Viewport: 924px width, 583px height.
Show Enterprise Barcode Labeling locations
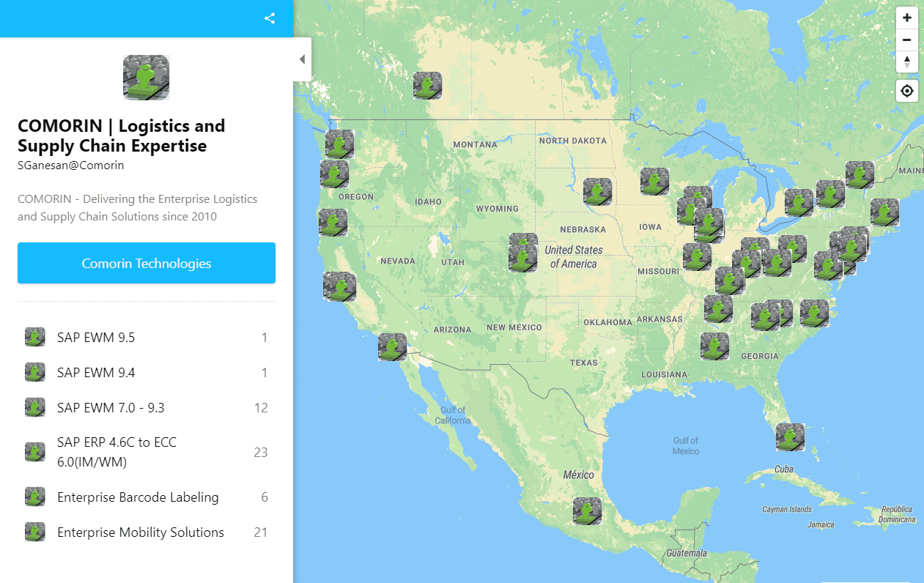point(138,497)
